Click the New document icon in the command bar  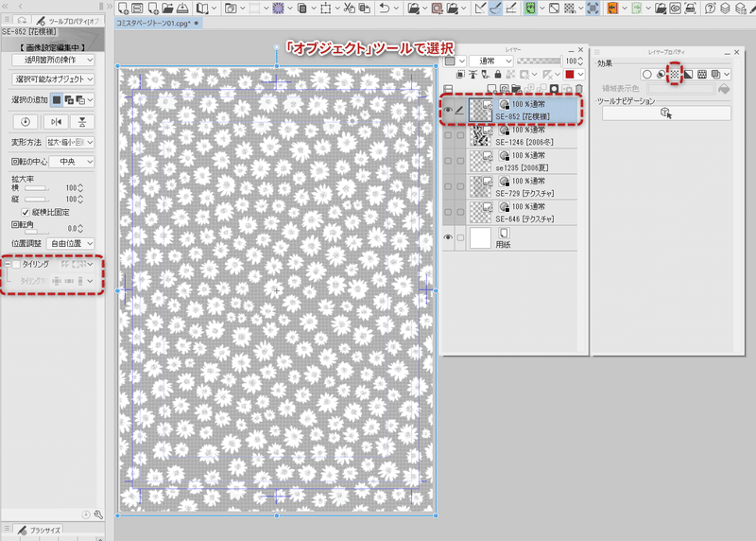click(123, 8)
